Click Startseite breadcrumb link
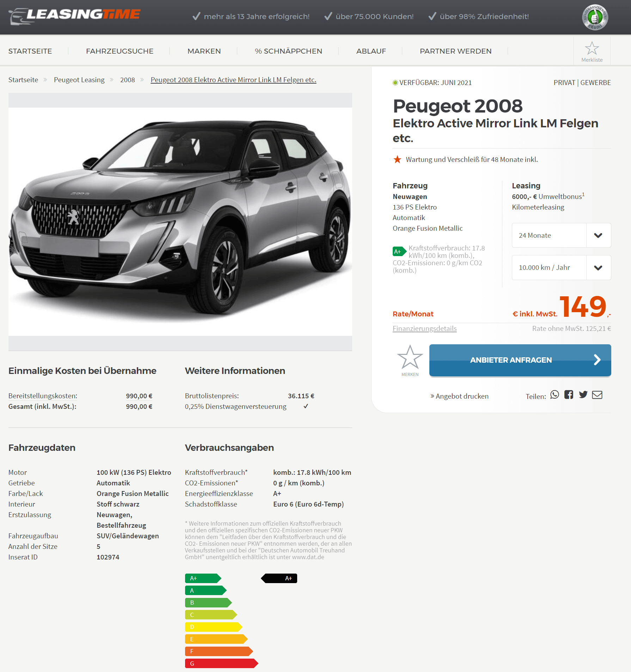 pyautogui.click(x=23, y=80)
